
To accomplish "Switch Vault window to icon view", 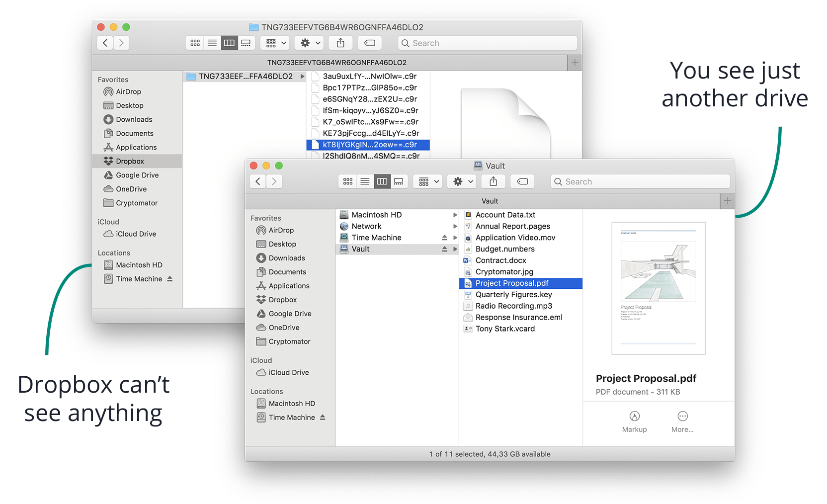I will click(348, 182).
